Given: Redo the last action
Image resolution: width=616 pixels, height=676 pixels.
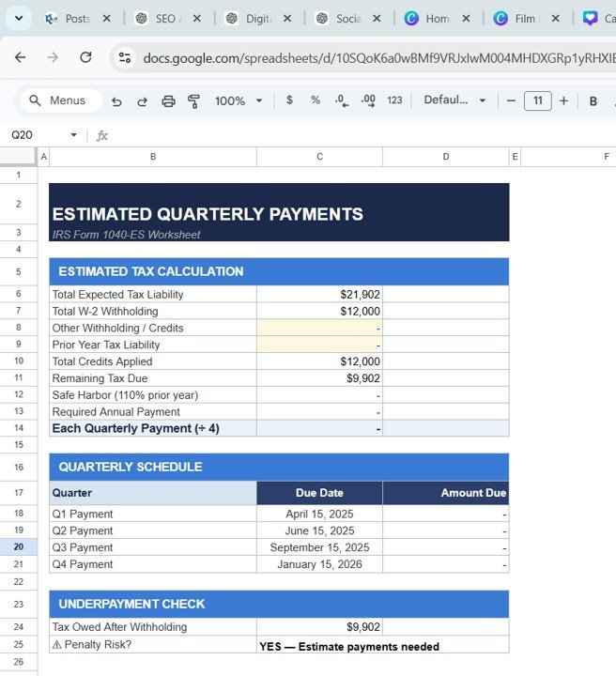Looking at the screenshot, I should tap(142, 101).
